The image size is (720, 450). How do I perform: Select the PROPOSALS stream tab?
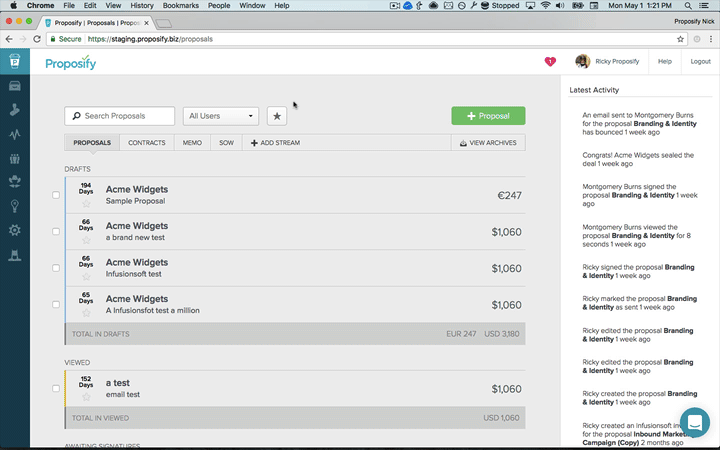click(x=92, y=143)
